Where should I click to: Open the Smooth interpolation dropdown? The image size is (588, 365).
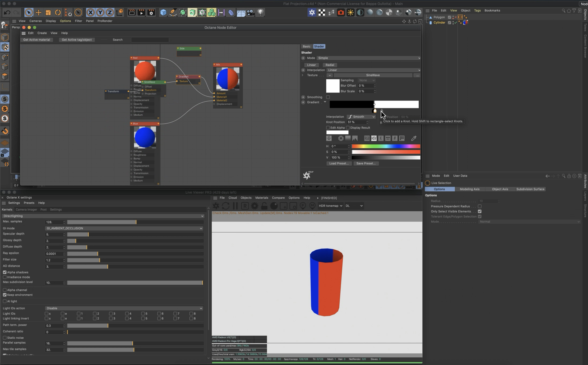[361, 117]
